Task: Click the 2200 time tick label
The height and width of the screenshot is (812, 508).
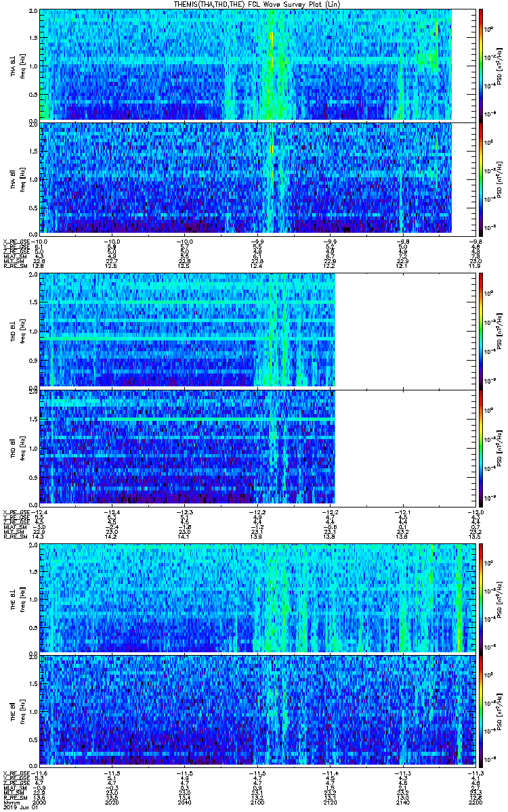Action: point(477,801)
